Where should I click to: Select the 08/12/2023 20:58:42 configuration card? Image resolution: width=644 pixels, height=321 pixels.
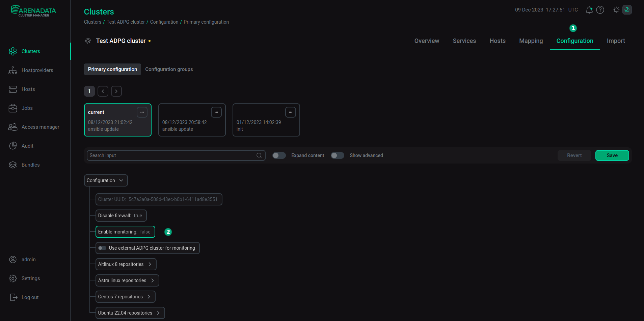(x=192, y=120)
